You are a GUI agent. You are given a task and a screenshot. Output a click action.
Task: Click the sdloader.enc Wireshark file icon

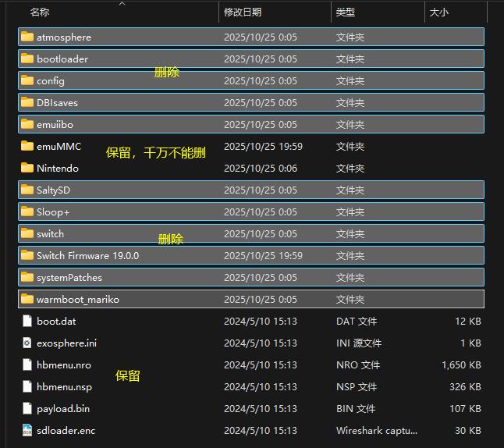pyautogui.click(x=27, y=430)
